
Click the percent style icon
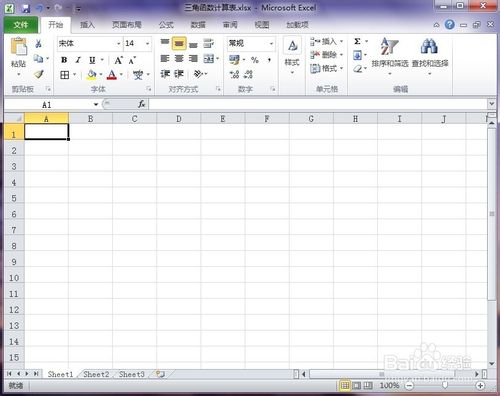click(x=255, y=60)
